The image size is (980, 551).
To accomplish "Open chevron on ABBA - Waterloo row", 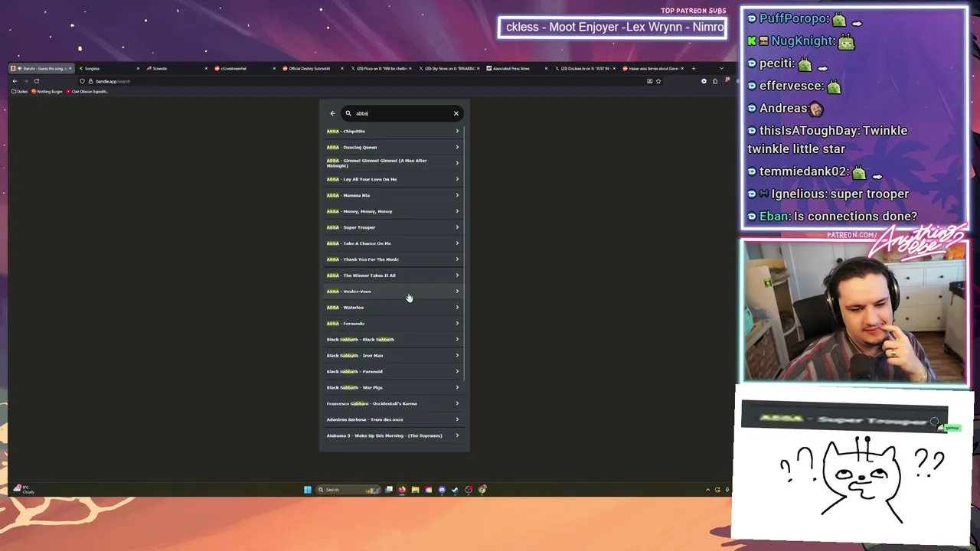I will click(x=457, y=308).
